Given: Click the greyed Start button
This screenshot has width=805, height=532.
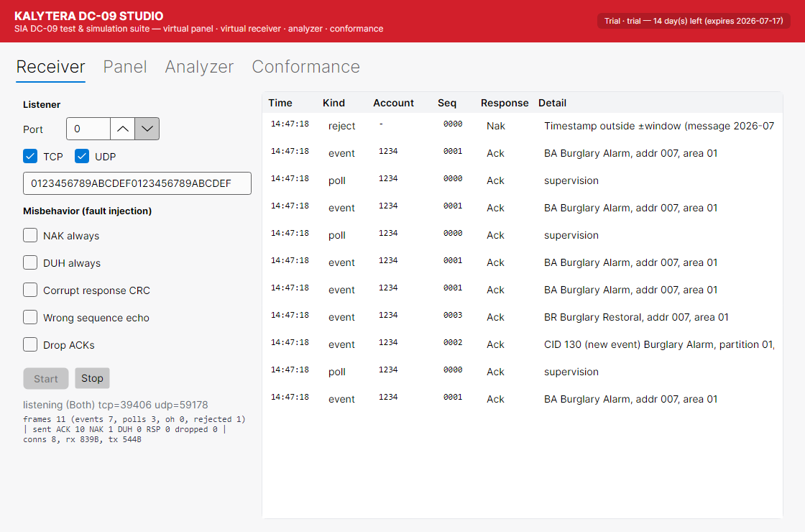Looking at the screenshot, I should click(46, 378).
